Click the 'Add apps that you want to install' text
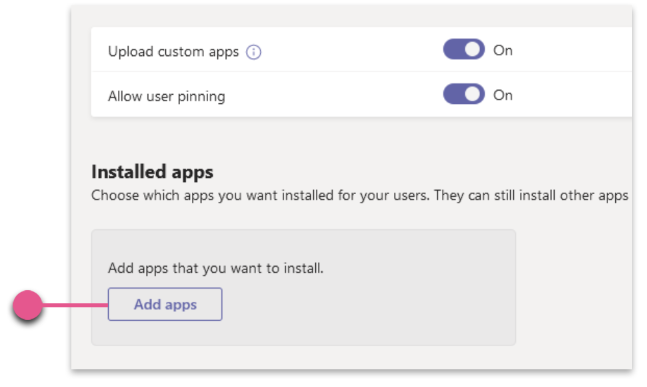 [216, 269]
